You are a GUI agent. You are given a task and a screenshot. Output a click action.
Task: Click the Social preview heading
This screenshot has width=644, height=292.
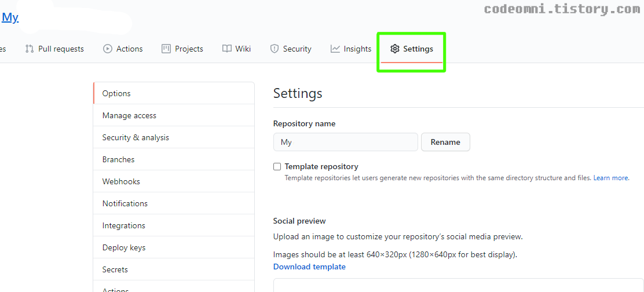click(x=299, y=221)
